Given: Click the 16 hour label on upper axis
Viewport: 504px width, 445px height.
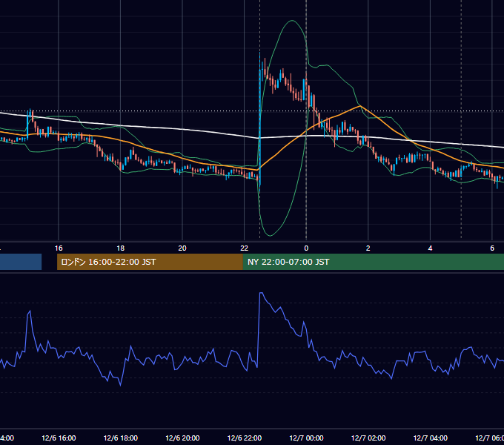Looking at the screenshot, I should [x=59, y=248].
